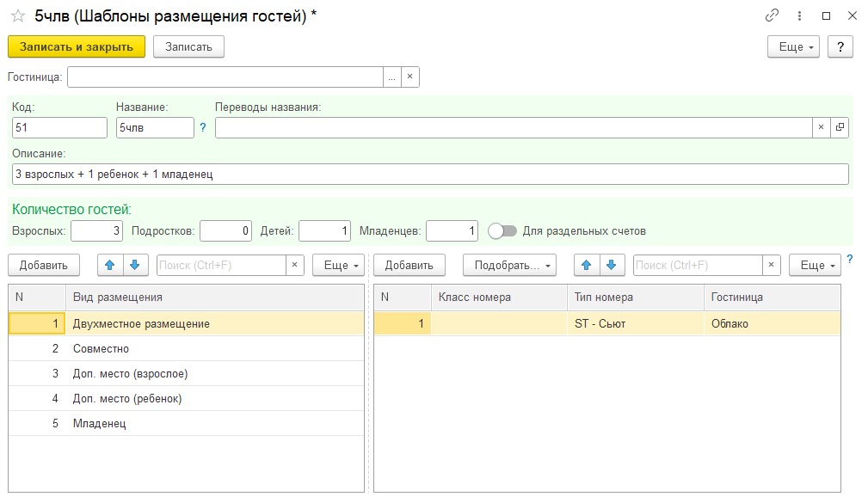Open the kebab menu in title bar
The image size is (868, 503).
click(x=799, y=16)
